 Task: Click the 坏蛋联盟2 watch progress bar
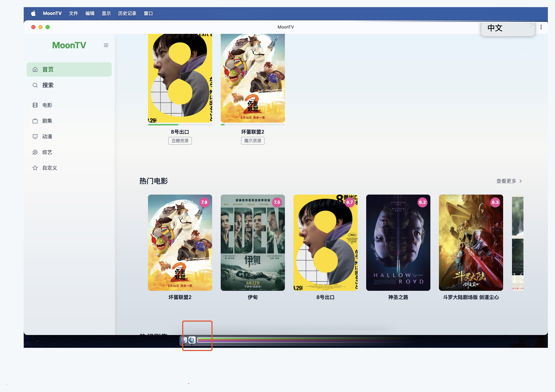(253, 125)
